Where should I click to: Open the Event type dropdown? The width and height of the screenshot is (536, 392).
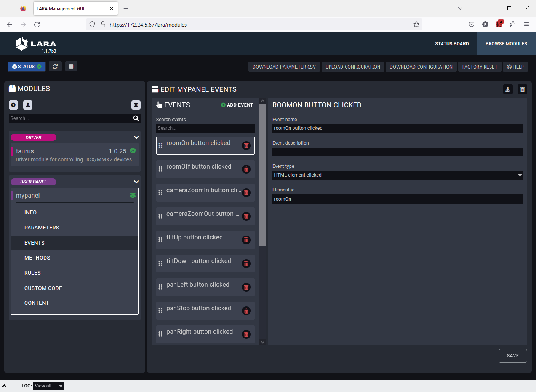point(397,175)
